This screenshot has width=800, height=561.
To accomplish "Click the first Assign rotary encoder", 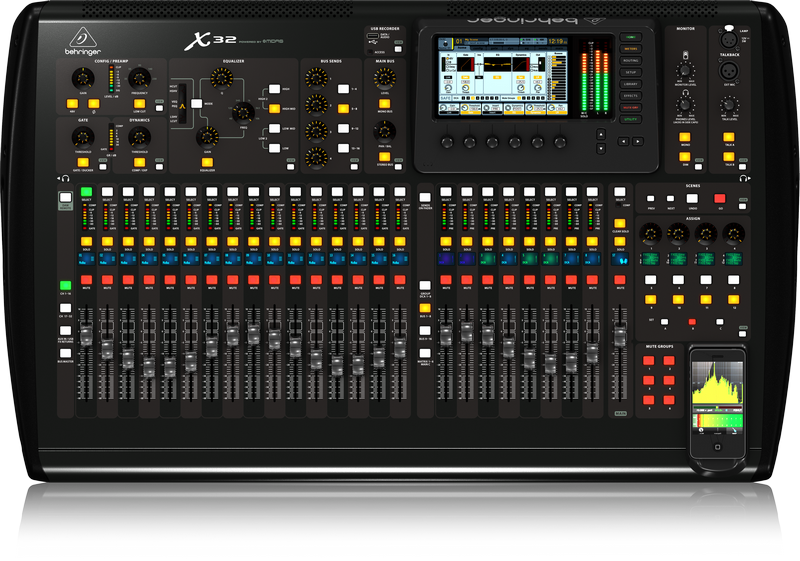I will [x=651, y=234].
